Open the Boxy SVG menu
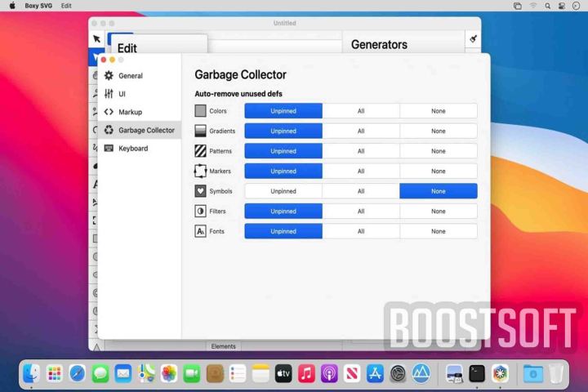 (38, 6)
